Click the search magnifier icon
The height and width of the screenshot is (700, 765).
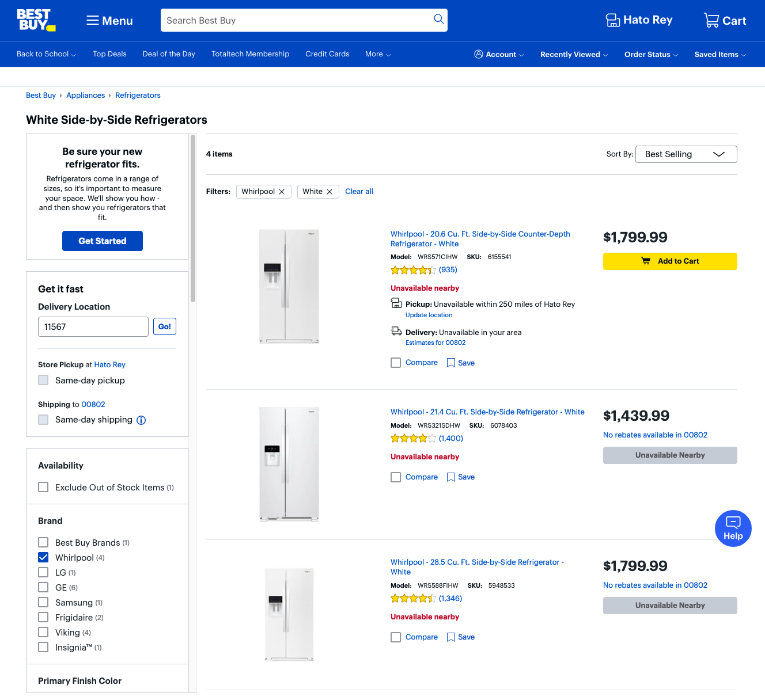coord(438,20)
